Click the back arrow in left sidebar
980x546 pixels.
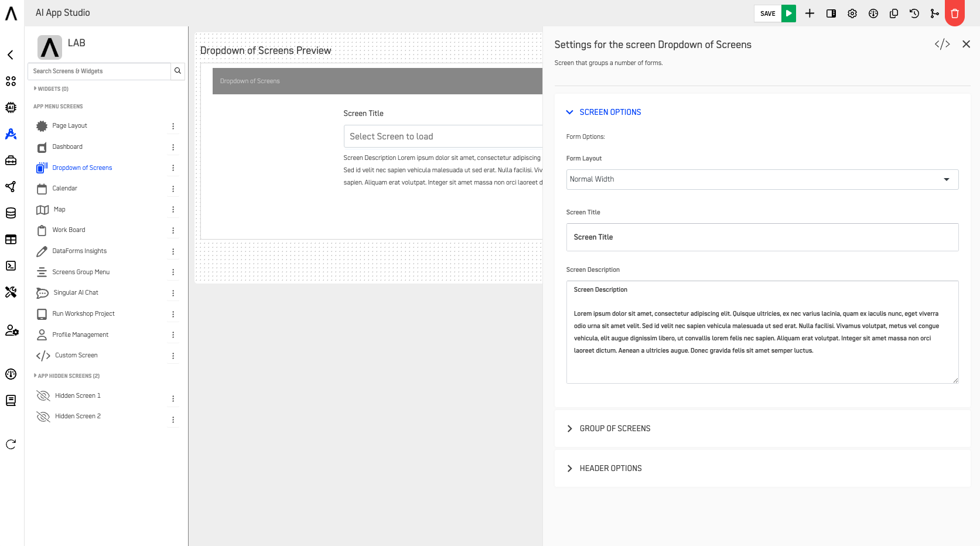tap(11, 55)
